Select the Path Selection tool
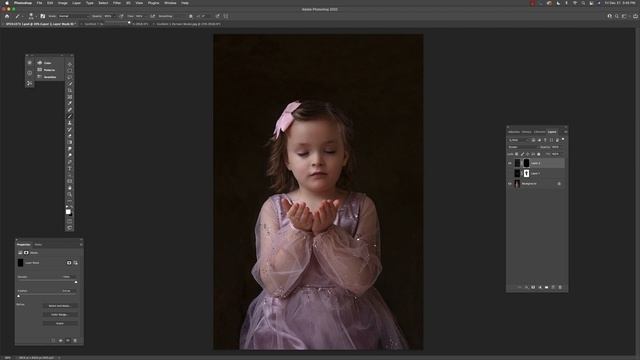This screenshot has height=360, width=640. tap(70, 175)
